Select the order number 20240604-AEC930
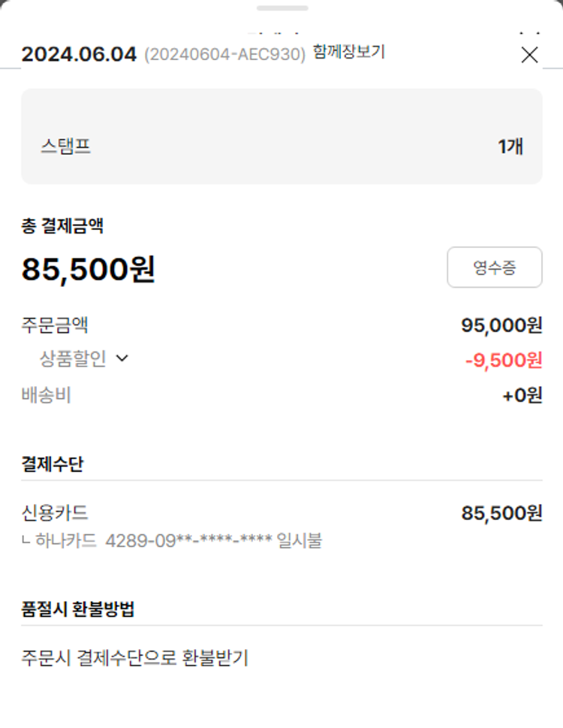The width and height of the screenshot is (563, 728). pyautogui.click(x=224, y=55)
